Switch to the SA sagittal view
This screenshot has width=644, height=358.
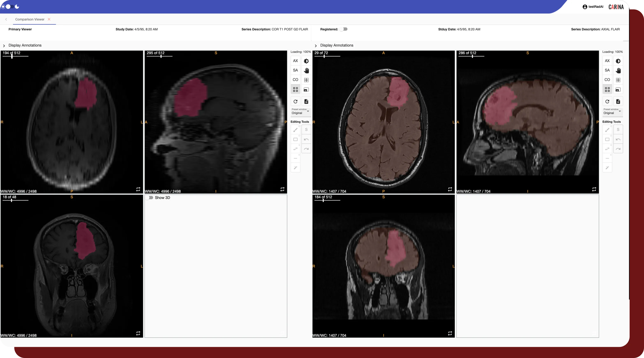point(295,70)
